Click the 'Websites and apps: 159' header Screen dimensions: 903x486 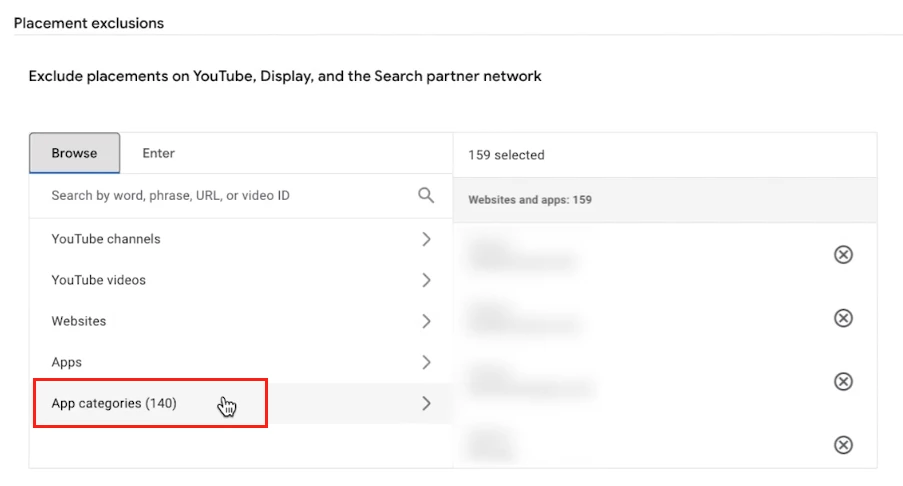[x=530, y=200]
